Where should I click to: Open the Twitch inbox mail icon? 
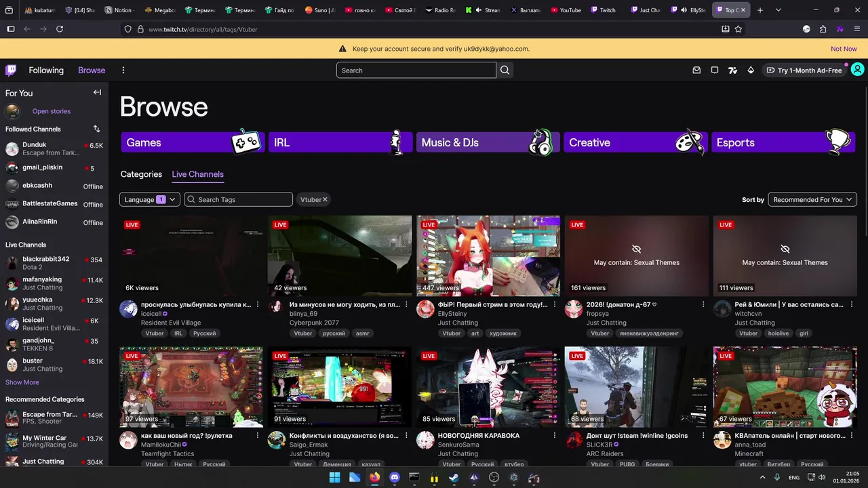tap(696, 70)
